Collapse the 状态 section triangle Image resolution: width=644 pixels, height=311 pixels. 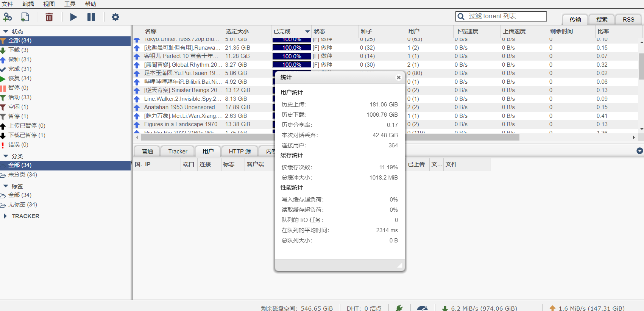tap(6, 31)
